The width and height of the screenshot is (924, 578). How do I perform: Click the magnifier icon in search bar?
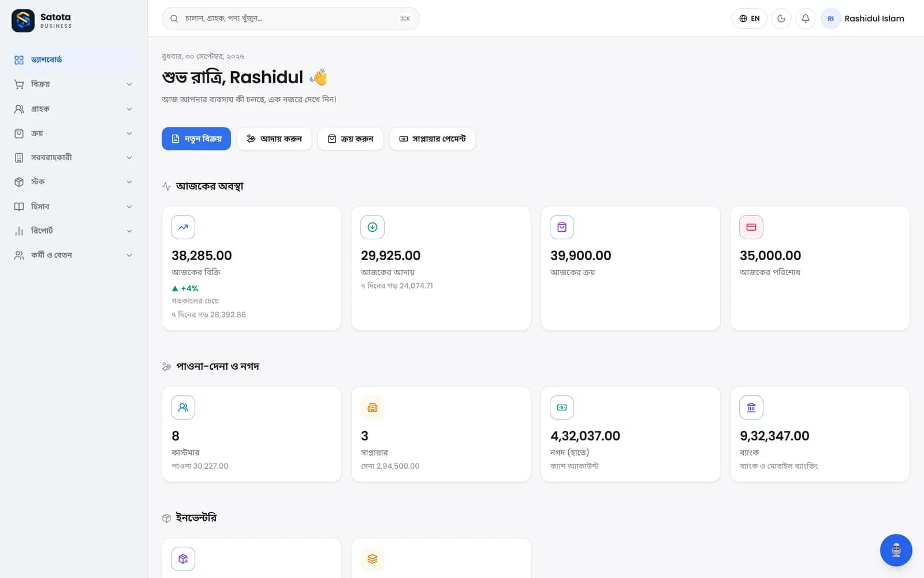click(x=174, y=18)
